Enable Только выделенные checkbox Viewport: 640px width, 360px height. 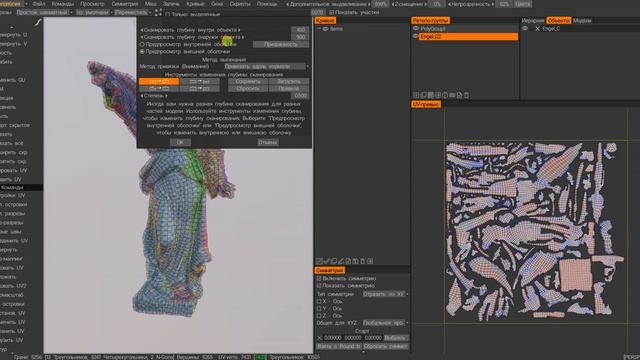point(168,14)
